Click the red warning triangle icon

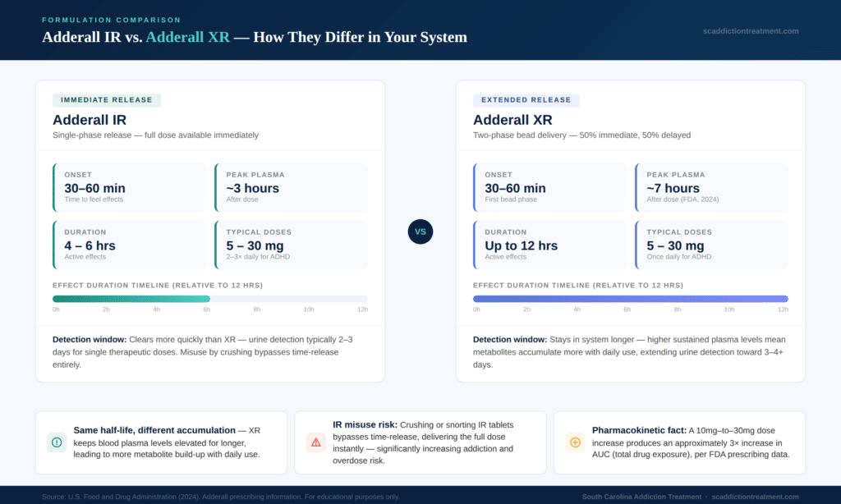[x=316, y=442]
